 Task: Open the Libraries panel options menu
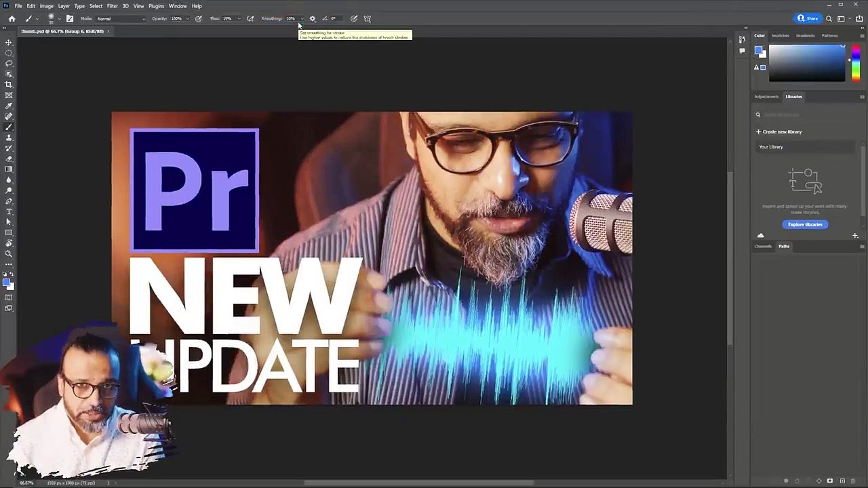[862, 97]
